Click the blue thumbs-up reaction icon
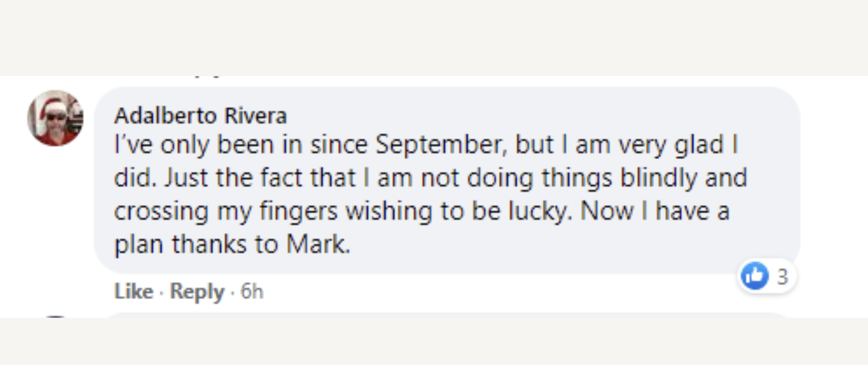 click(x=755, y=276)
